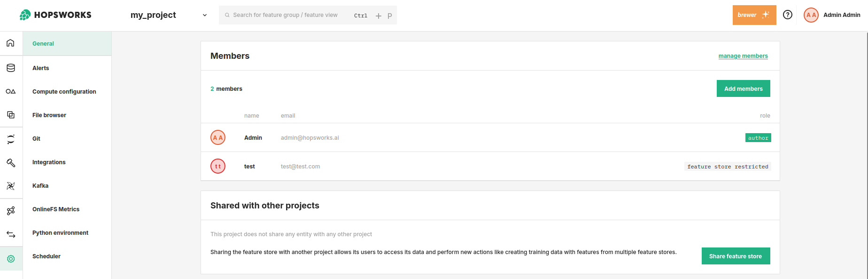This screenshot has height=279, width=868.
Task: Click the role column header
Action: tap(765, 116)
